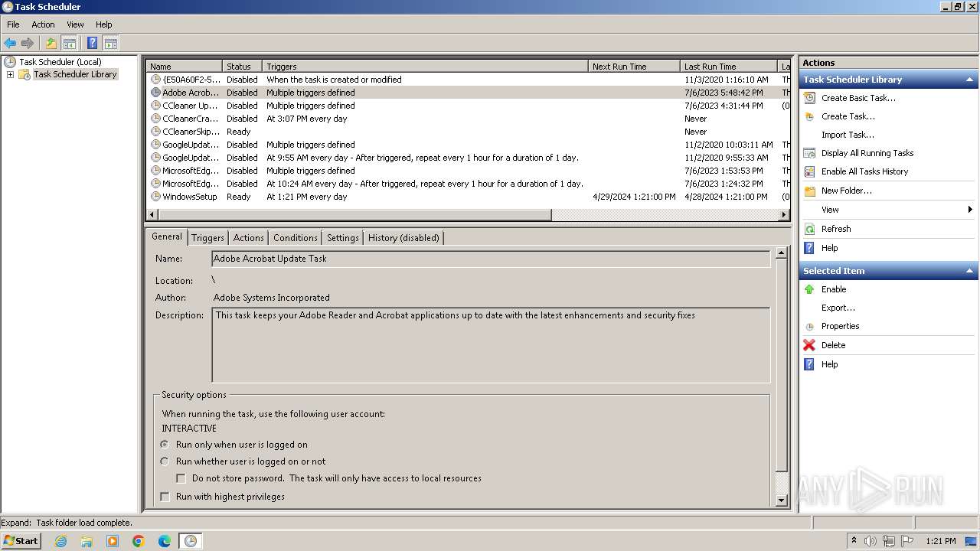
Task: Switch to the Actions tab
Action: (248, 238)
